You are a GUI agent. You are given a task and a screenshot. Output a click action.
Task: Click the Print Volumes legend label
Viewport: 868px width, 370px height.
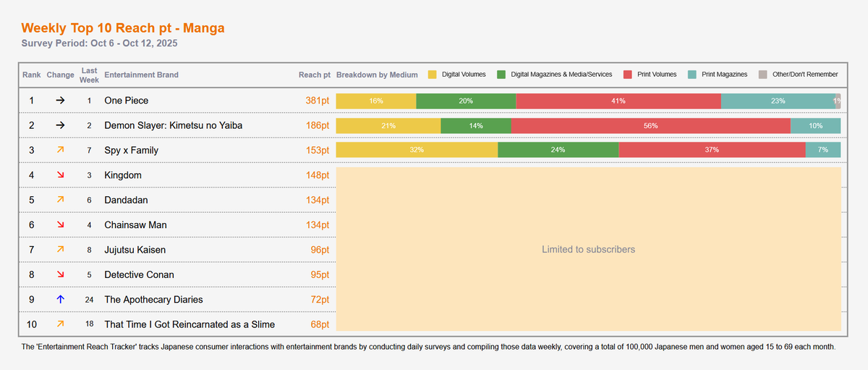click(657, 75)
